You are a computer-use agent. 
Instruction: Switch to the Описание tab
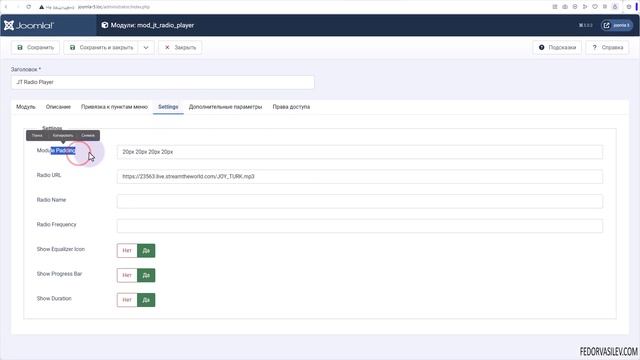[x=58, y=107]
